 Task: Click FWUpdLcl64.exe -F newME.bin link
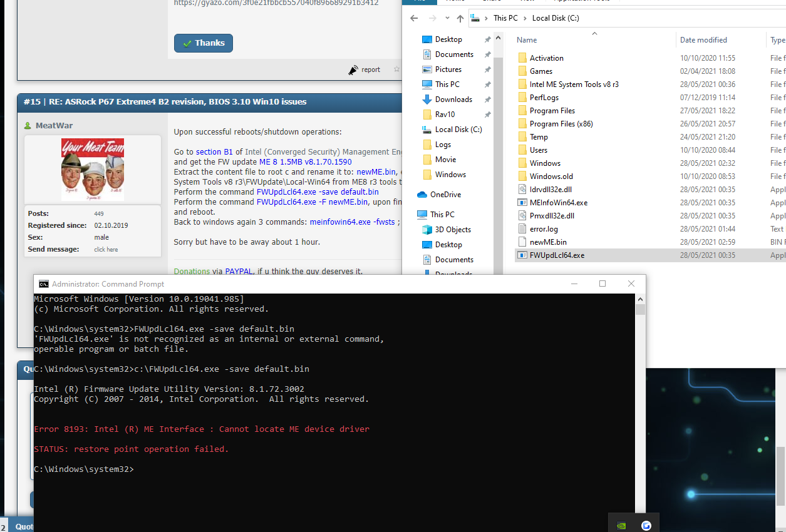tap(313, 202)
